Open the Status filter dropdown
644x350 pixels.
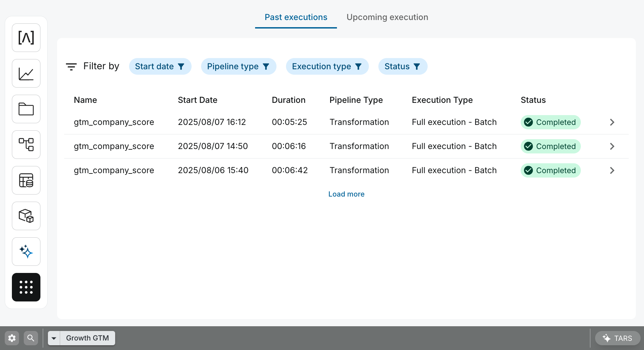click(403, 67)
